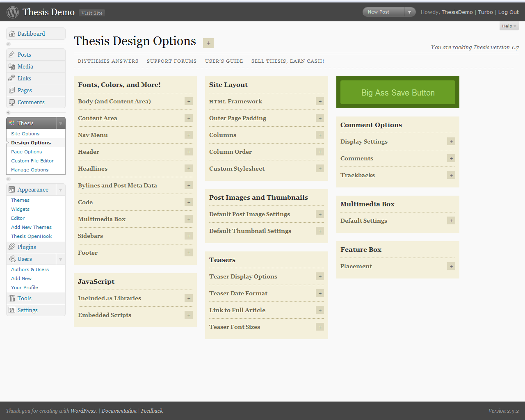The height and width of the screenshot is (420, 525).
Task: Expand the Header options
Action: pyautogui.click(x=189, y=152)
